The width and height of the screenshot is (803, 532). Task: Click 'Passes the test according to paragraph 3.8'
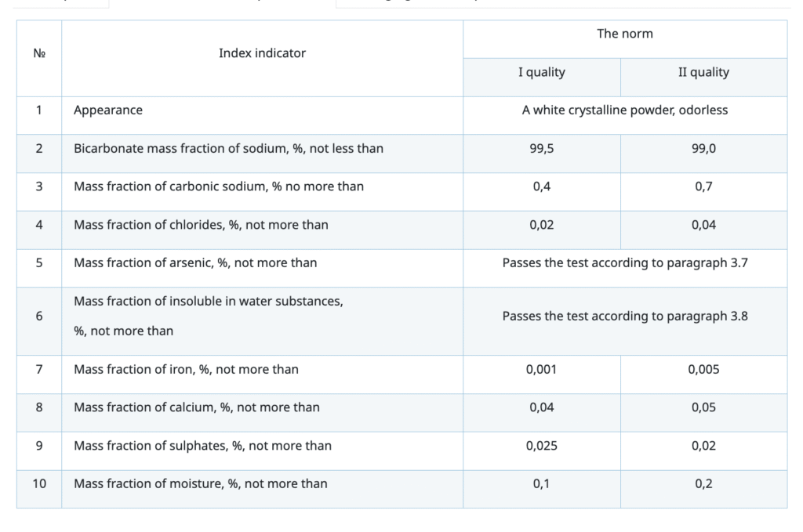pyautogui.click(x=624, y=317)
